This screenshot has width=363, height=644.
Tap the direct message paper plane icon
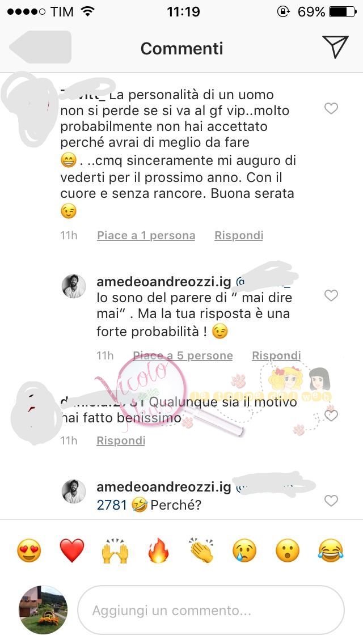(x=335, y=46)
